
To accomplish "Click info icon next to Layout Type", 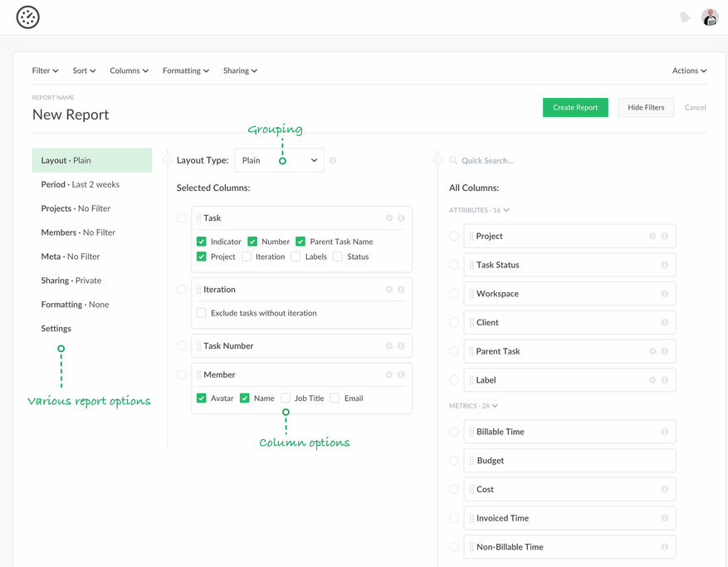I will [333, 160].
